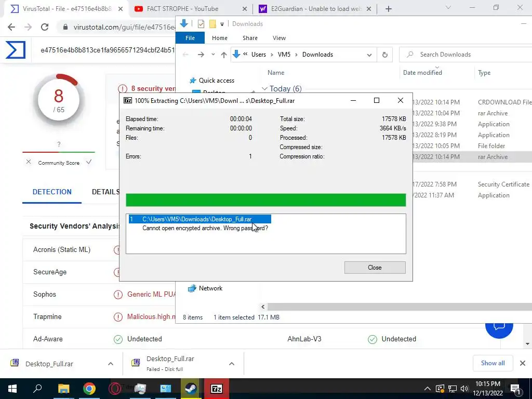Click the Explorer forward navigation arrow

click(201, 55)
